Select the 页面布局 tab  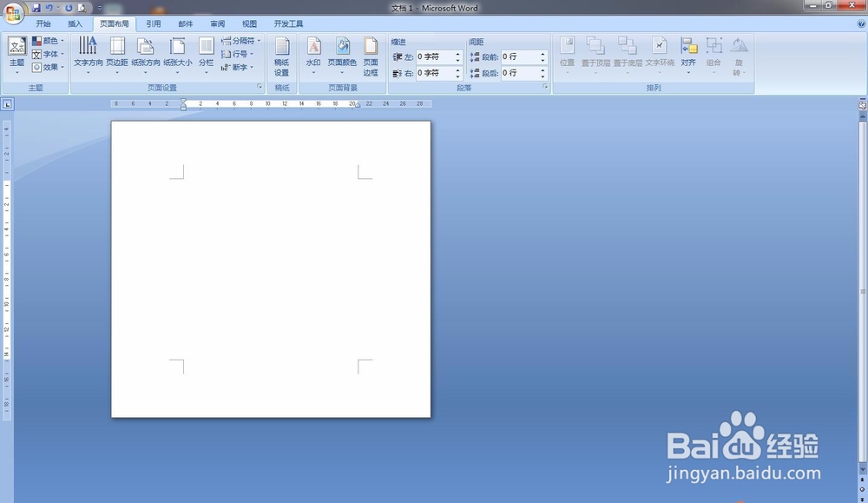point(115,23)
